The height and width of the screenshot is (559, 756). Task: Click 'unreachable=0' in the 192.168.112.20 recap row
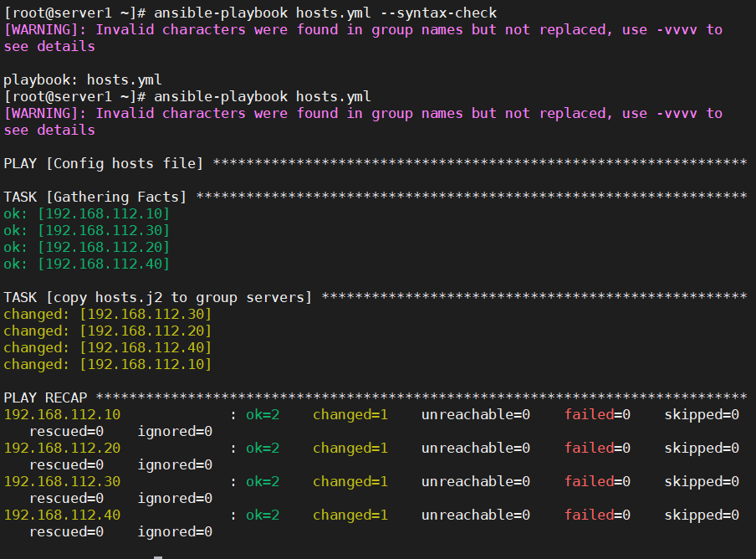pos(476,448)
